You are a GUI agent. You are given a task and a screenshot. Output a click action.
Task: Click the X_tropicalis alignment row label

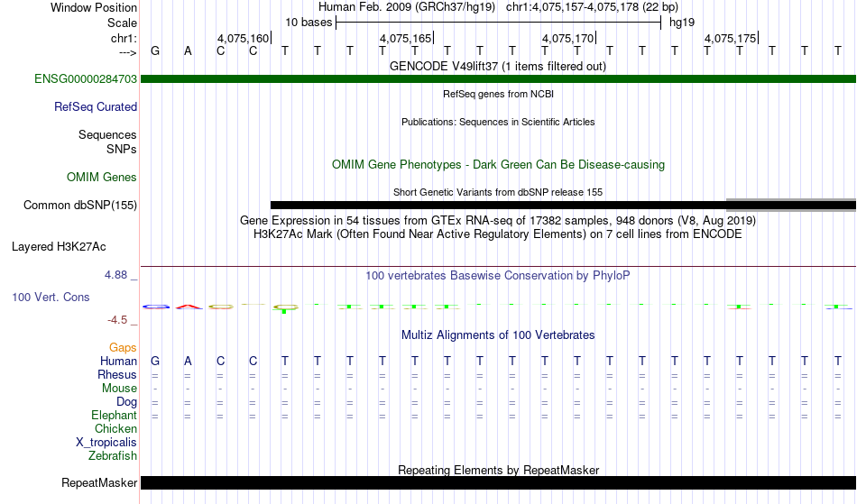(x=106, y=443)
